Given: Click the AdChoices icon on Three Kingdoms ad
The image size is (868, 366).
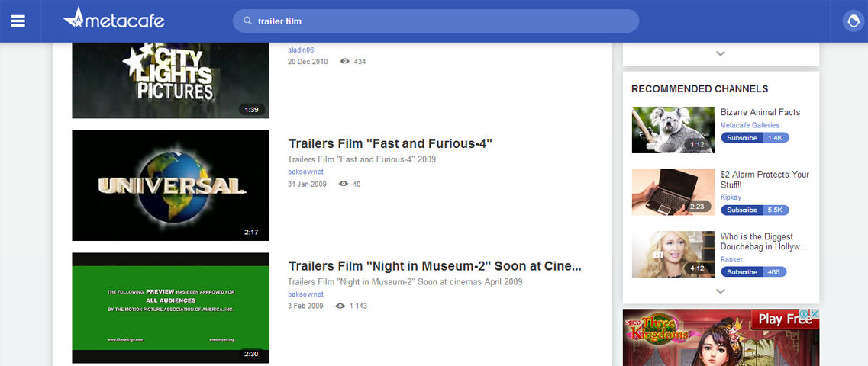Looking at the screenshot, I should (805, 314).
